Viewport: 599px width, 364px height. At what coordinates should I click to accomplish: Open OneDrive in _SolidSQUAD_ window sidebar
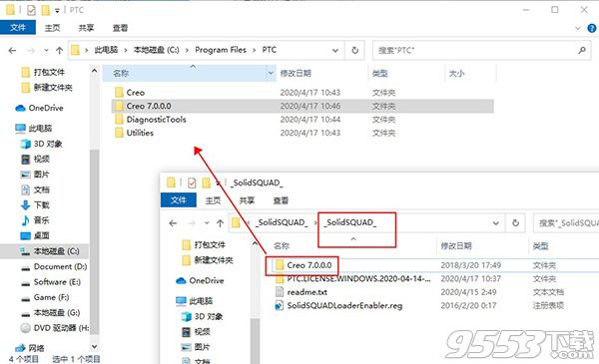click(207, 281)
